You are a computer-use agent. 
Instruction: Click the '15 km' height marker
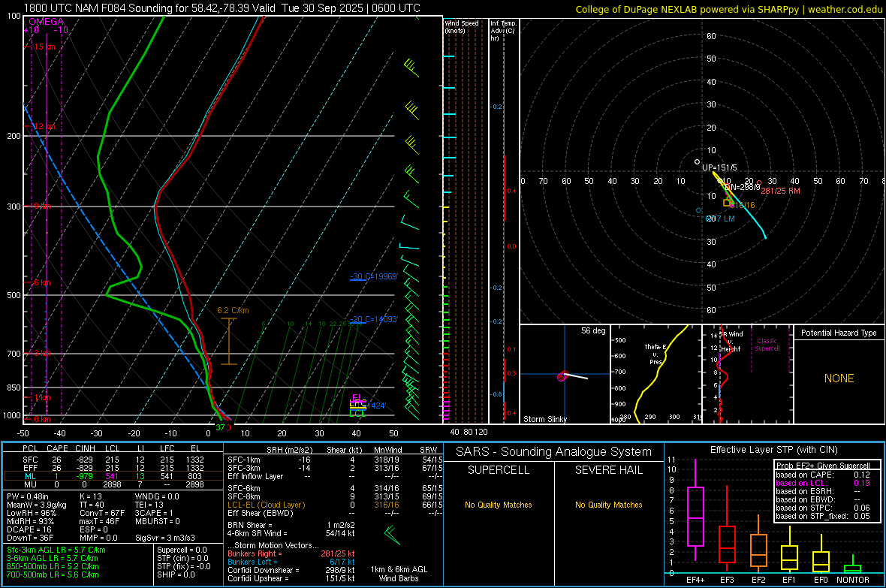pos(44,47)
